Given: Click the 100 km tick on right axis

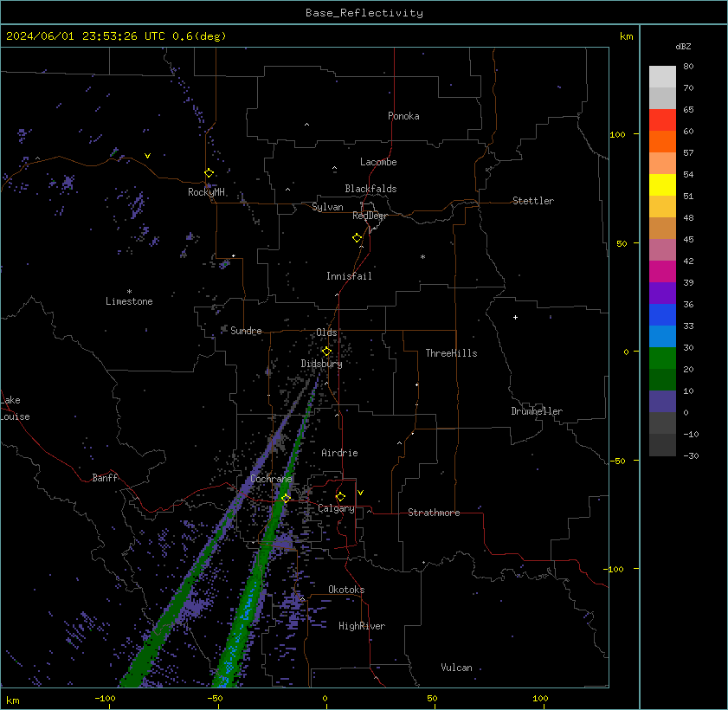Looking at the screenshot, I should [x=617, y=135].
